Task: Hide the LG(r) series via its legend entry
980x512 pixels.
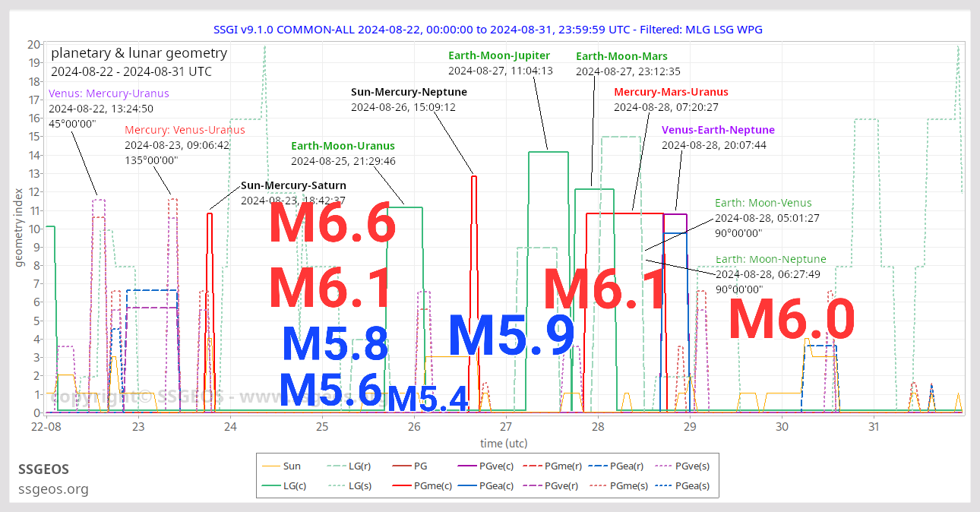Action: pyautogui.click(x=357, y=466)
